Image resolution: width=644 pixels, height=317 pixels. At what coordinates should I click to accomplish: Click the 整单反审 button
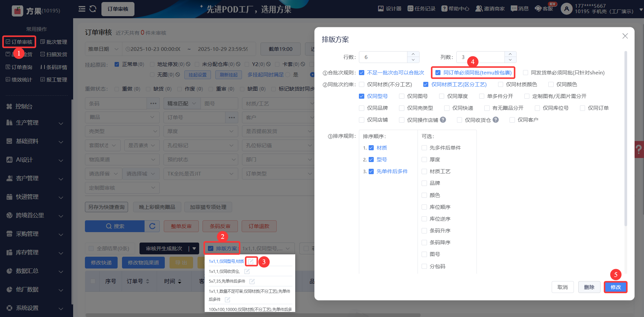(181, 226)
